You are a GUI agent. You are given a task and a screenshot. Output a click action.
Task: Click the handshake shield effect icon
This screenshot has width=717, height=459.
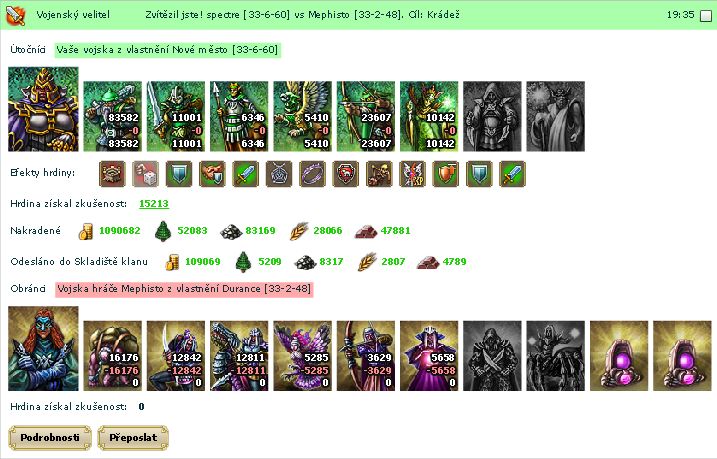click(x=212, y=174)
